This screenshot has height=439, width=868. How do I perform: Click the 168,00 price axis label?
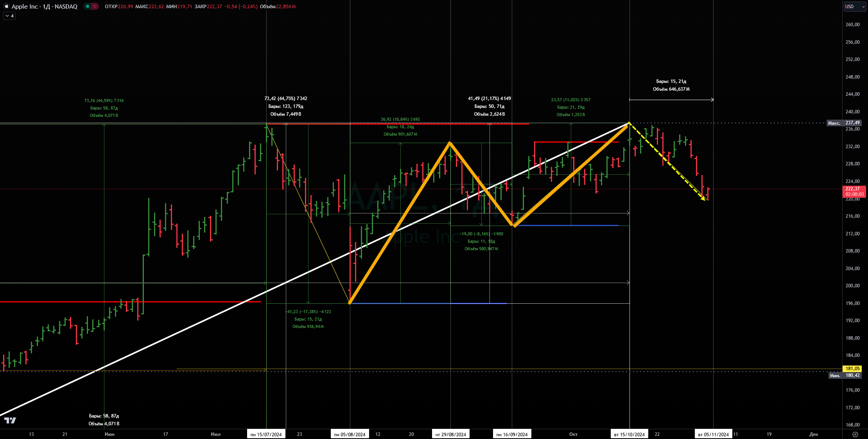click(x=853, y=425)
